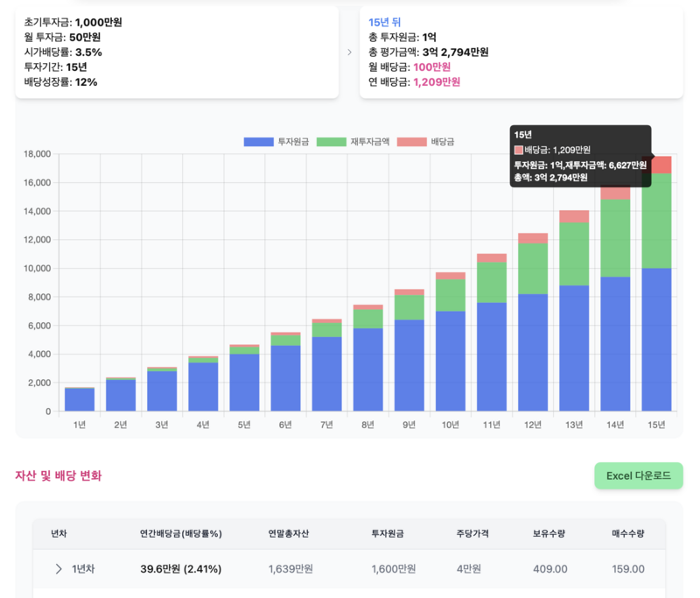Screen dimensions: 700x598
Task: Click the Excel 다운로드 button
Action: tap(638, 475)
